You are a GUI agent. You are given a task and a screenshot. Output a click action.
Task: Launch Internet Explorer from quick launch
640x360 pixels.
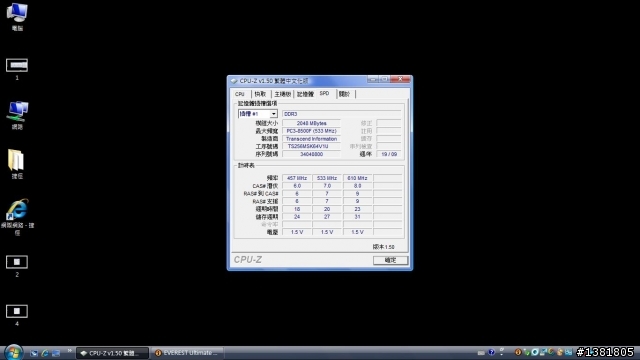45,353
